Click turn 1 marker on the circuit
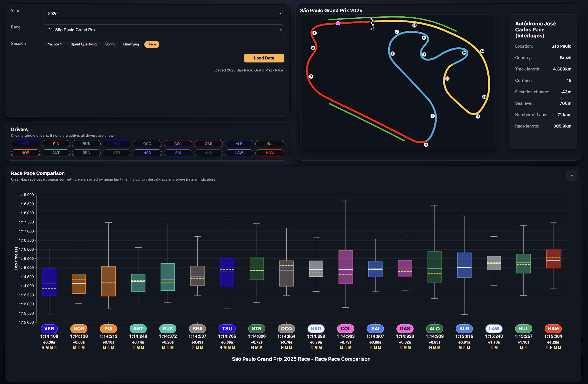 coord(314,33)
